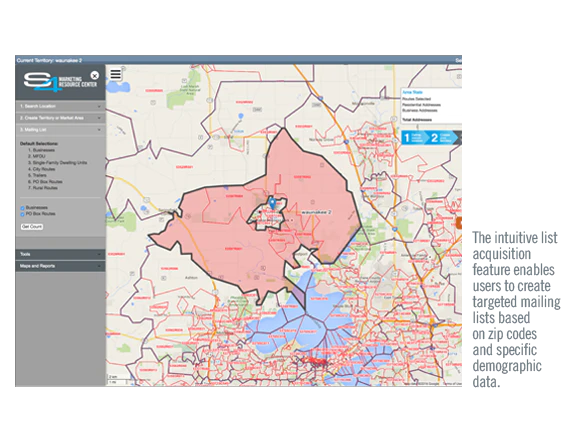Open the Maps and Reports panel
This screenshot has height=439, width=582.
click(x=60, y=266)
